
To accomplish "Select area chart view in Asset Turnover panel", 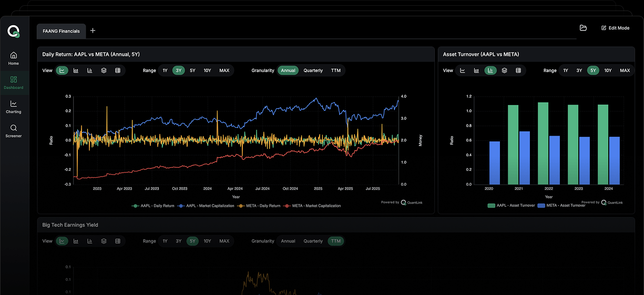I will (476, 70).
